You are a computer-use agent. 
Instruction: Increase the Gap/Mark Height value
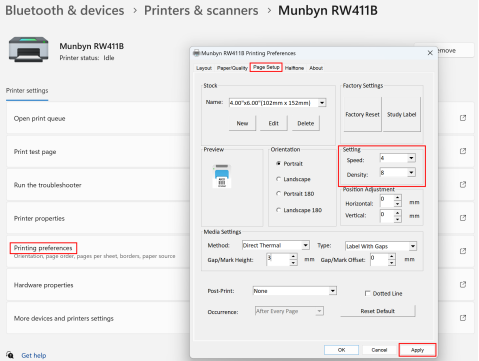pyautogui.click(x=293, y=256)
